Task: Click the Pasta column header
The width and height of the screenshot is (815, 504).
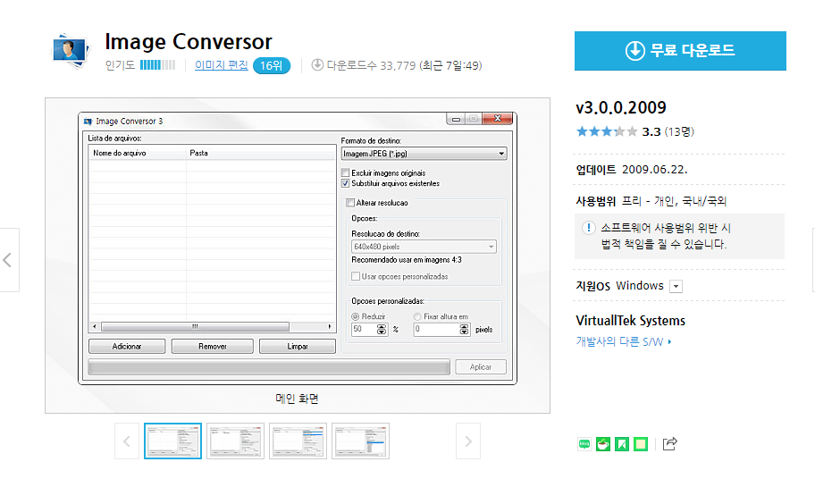Action: (261, 154)
